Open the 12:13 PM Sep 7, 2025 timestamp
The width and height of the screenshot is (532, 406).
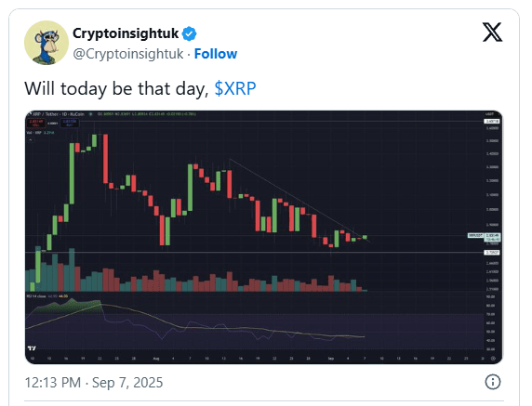point(94,383)
